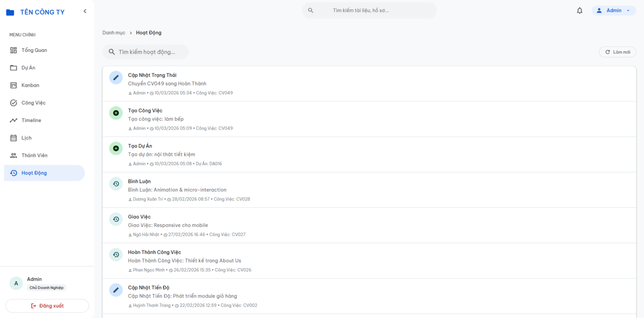This screenshot has height=318, width=644.
Task: Click Công Việc: CV028 reference
Action: (232, 199)
